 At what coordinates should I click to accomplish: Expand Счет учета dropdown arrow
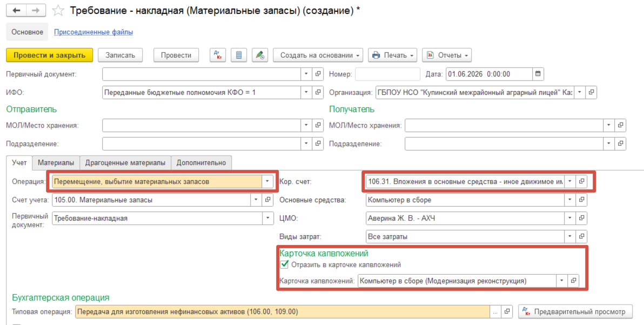click(x=256, y=200)
